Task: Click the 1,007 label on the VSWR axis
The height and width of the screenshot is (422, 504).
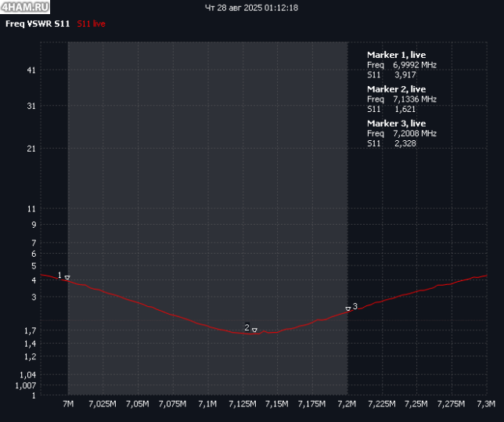Action: tap(25, 385)
